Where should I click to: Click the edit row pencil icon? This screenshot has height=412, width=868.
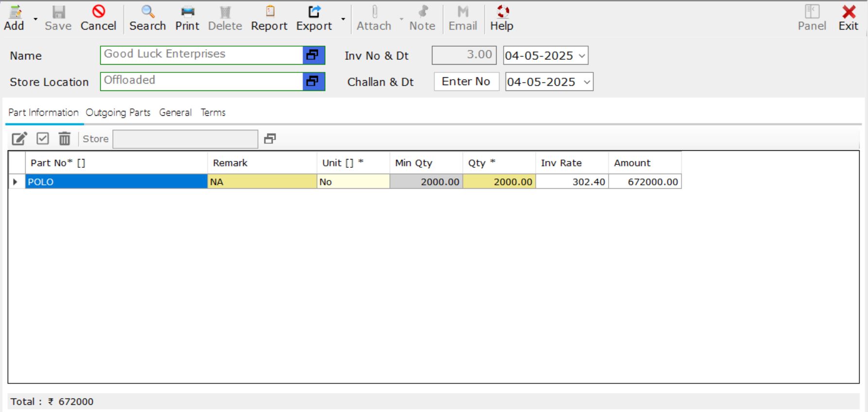pos(19,139)
